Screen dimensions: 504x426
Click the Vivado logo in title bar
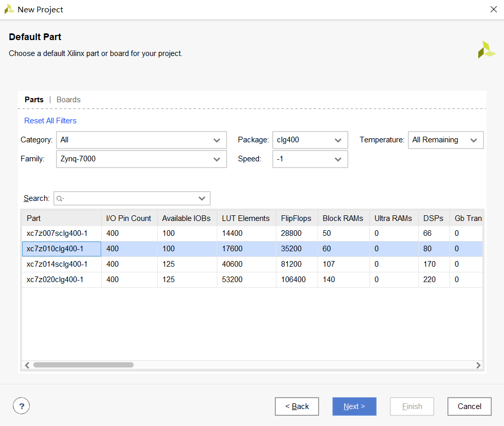pyautogui.click(x=9, y=9)
